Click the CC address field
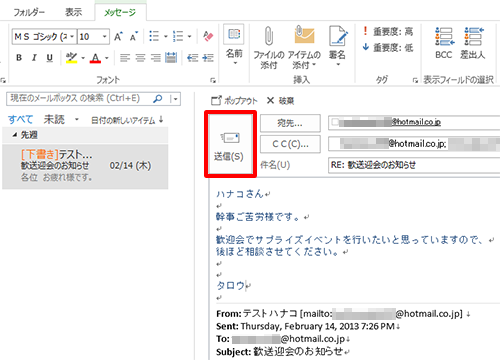This screenshot has width=500, height=360. click(414, 144)
